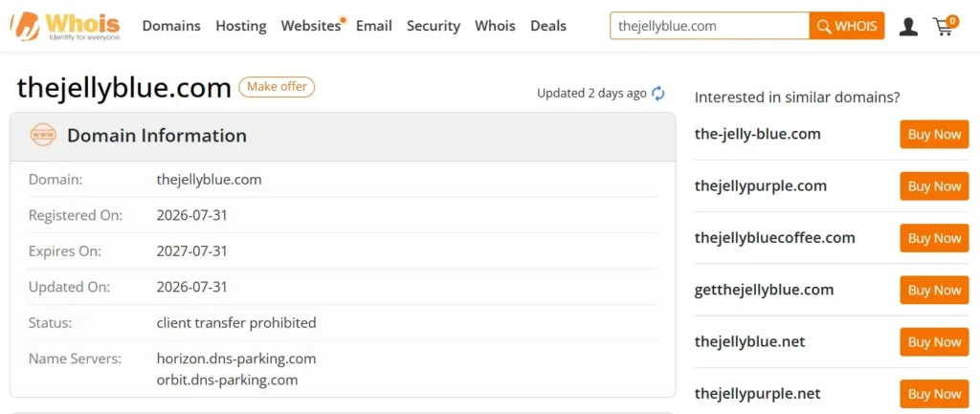The height and width of the screenshot is (414, 980).
Task: Click the Make offer button
Action: click(x=277, y=87)
